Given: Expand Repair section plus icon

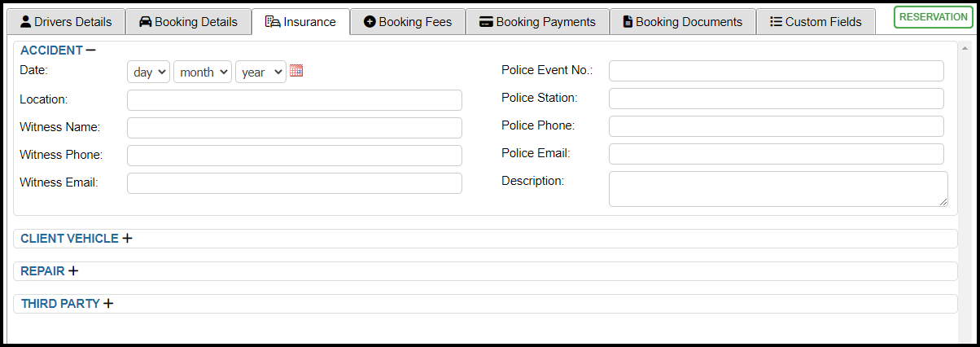Looking at the screenshot, I should coord(73,271).
